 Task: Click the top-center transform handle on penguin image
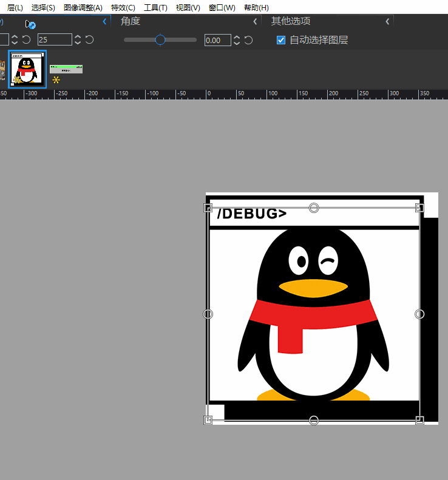coord(314,208)
